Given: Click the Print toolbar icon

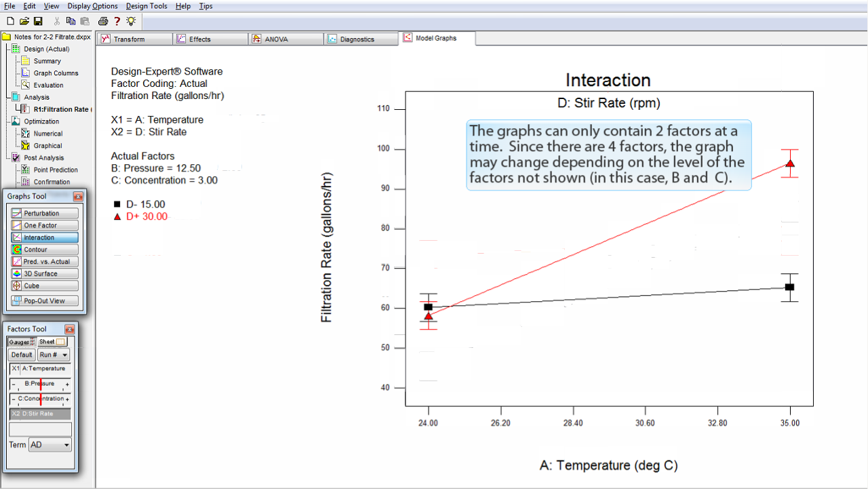Looking at the screenshot, I should point(103,22).
